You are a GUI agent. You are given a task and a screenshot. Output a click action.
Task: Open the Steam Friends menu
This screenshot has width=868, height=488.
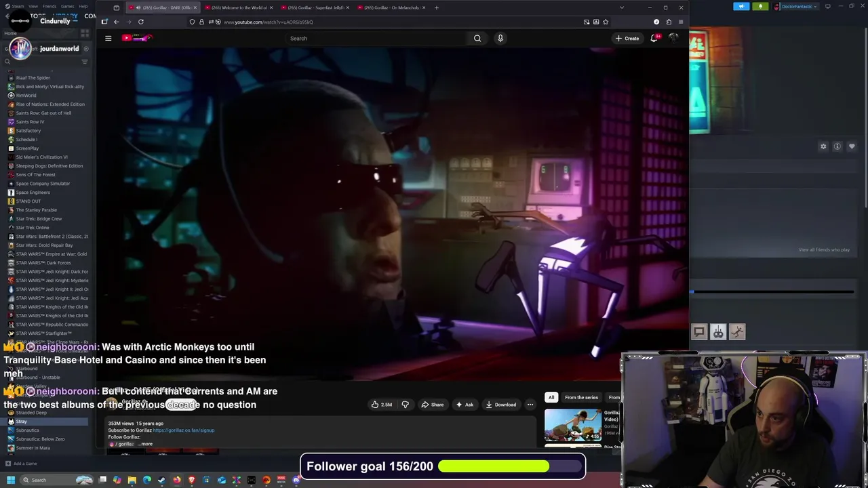[50, 6]
